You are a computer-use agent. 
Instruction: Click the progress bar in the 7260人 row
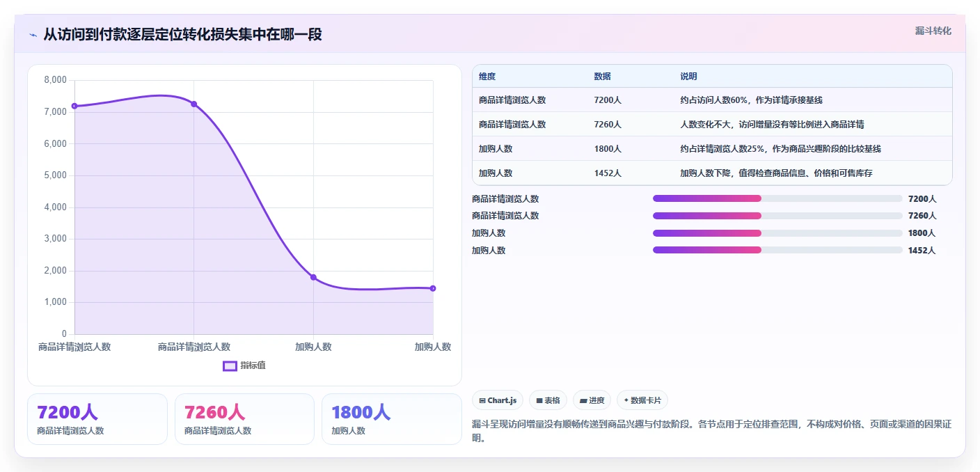[x=777, y=216]
